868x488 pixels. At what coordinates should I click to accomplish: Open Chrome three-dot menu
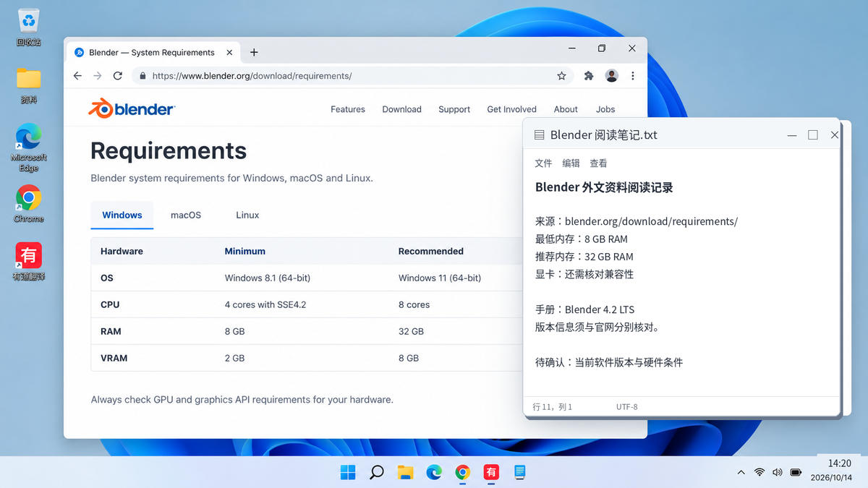point(633,76)
